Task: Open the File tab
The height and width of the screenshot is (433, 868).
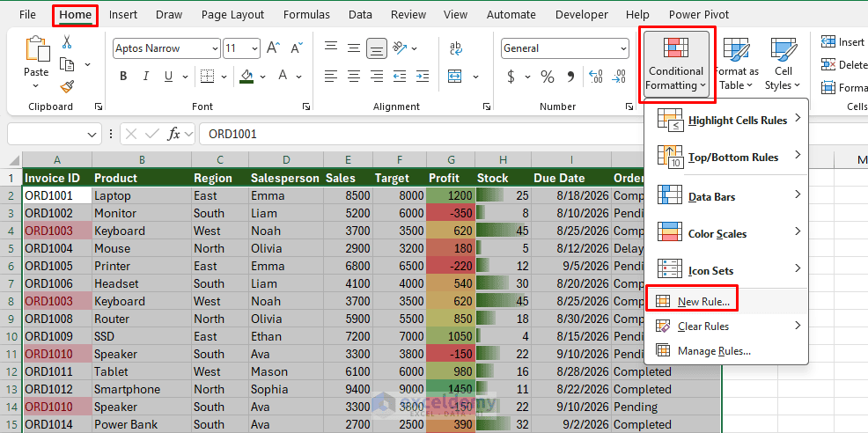Action: [27, 15]
